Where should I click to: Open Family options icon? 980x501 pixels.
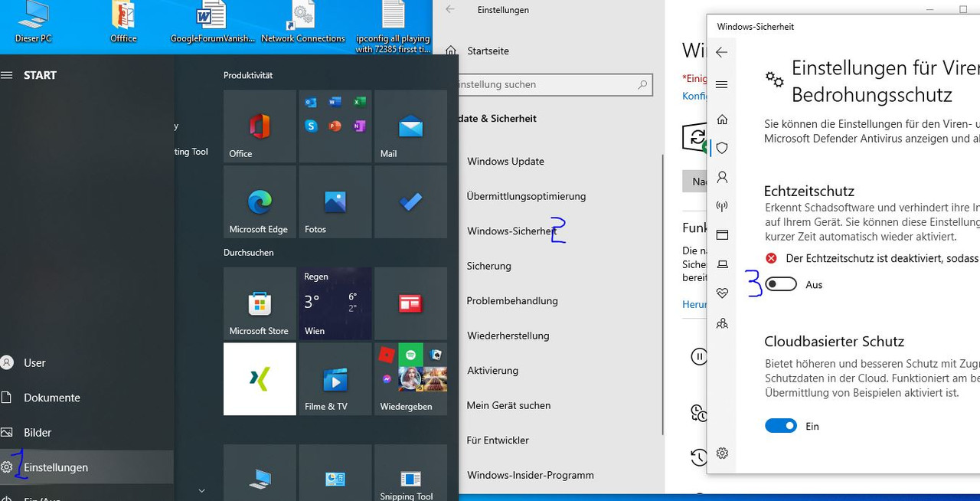[722, 323]
